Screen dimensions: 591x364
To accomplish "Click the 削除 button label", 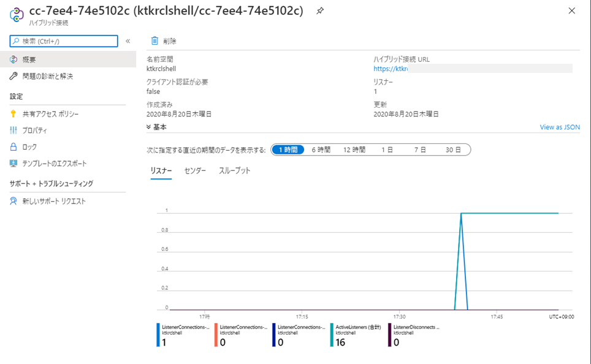I will pos(170,41).
